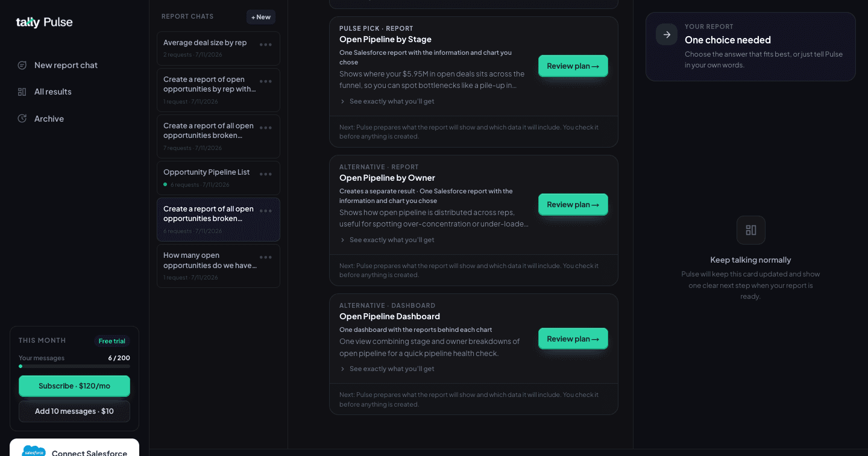Click the layout icon above Keep talking normally

tap(751, 230)
